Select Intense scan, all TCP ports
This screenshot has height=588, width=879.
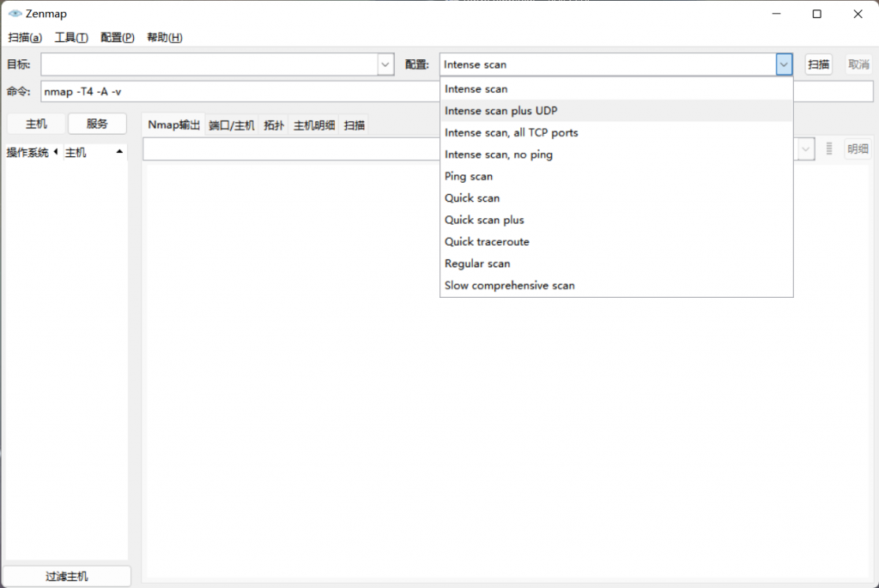(x=616, y=133)
